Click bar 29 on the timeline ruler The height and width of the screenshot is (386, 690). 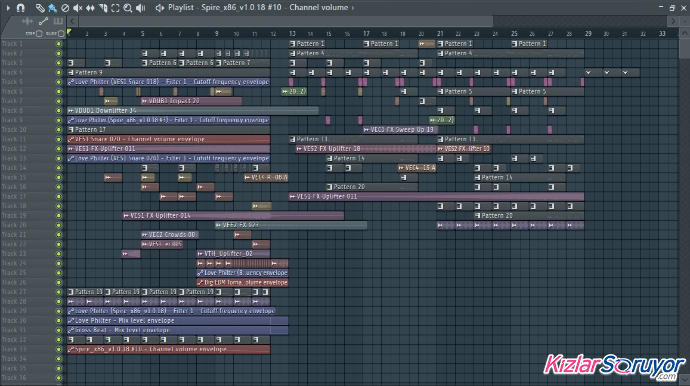pyautogui.click(x=588, y=33)
